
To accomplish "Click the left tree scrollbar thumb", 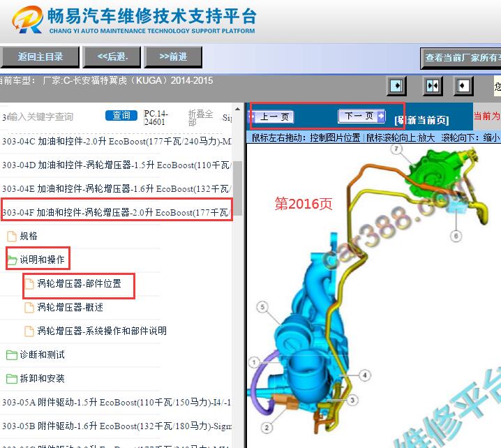I will (x=237, y=188).
